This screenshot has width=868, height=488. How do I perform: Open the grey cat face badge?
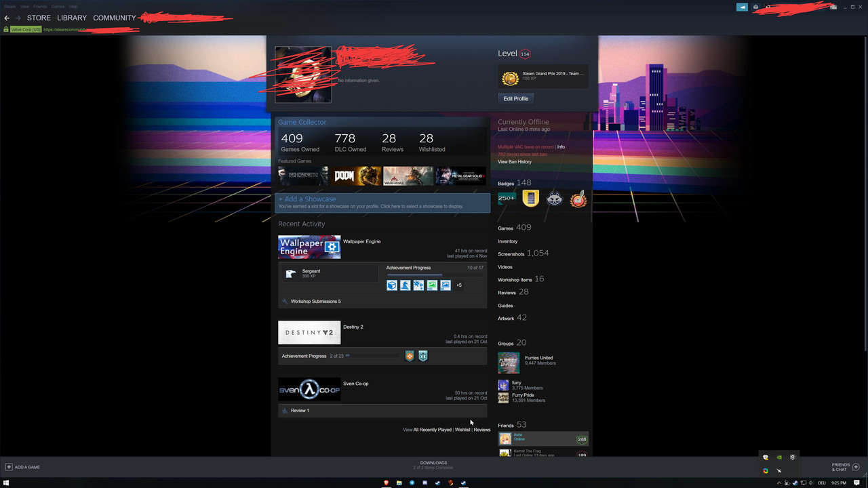pyautogui.click(x=555, y=198)
